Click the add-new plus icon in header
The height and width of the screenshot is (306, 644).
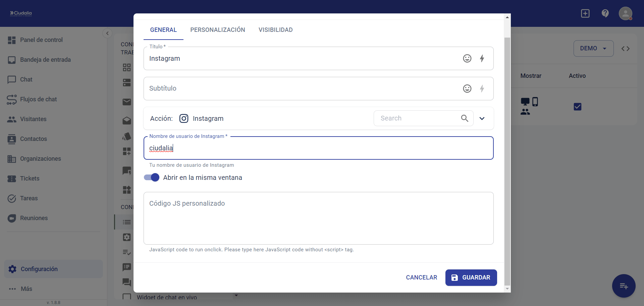pyautogui.click(x=585, y=13)
